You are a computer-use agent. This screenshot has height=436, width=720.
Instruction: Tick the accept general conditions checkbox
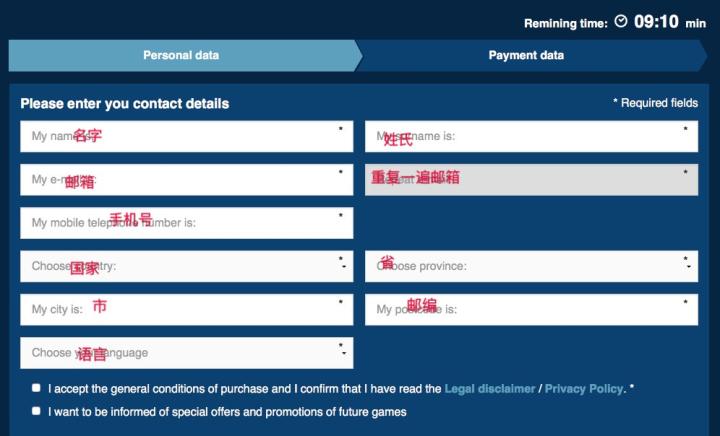click(36, 388)
